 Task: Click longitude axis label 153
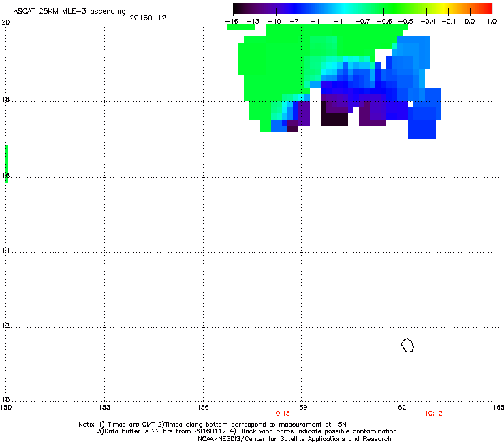(x=104, y=408)
